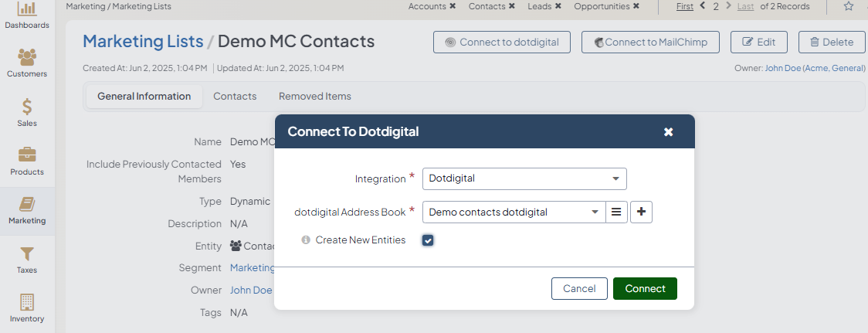Image resolution: width=868 pixels, height=333 pixels.
Task: Go to the next record arrow
Action: [x=728, y=6]
